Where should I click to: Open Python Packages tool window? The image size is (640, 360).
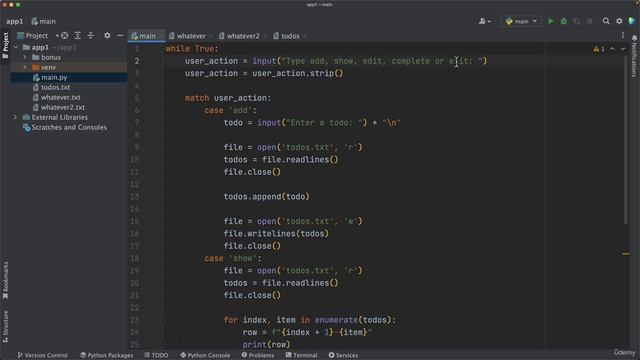pos(107,355)
